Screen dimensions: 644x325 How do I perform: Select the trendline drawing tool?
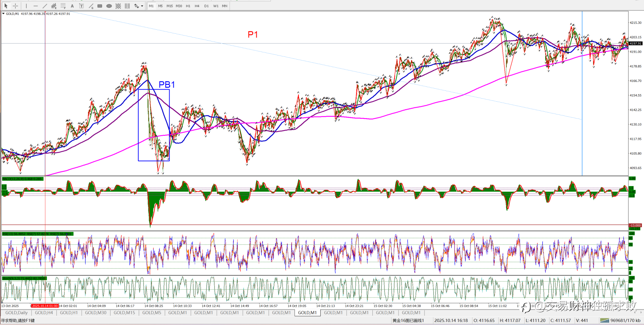[x=45, y=6]
